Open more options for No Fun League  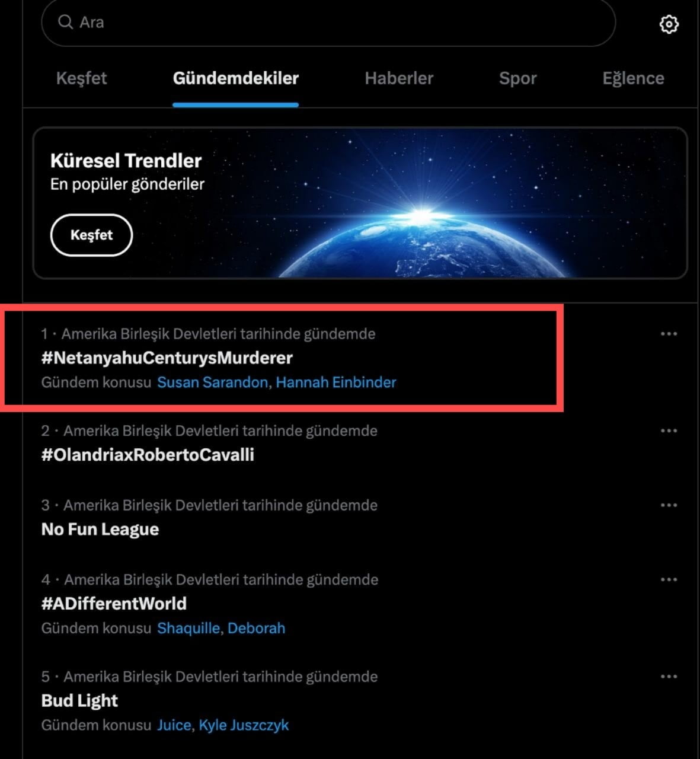click(x=669, y=505)
